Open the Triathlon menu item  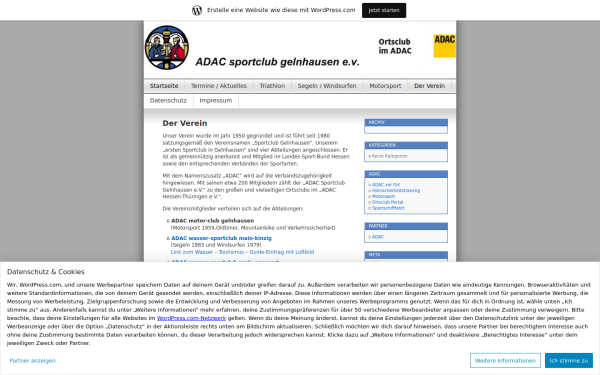(272, 86)
